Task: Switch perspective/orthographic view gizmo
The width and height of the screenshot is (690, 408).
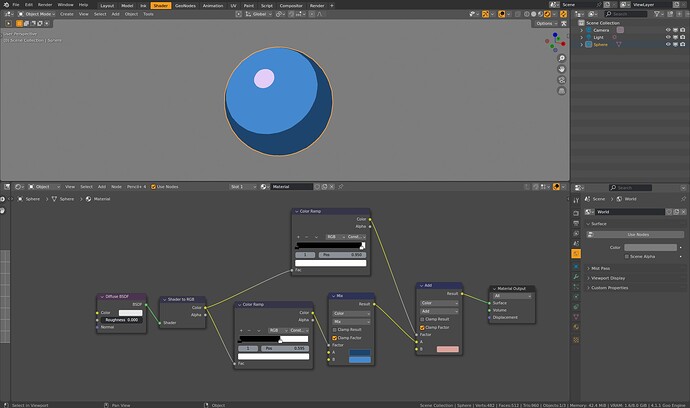Action: point(562,91)
